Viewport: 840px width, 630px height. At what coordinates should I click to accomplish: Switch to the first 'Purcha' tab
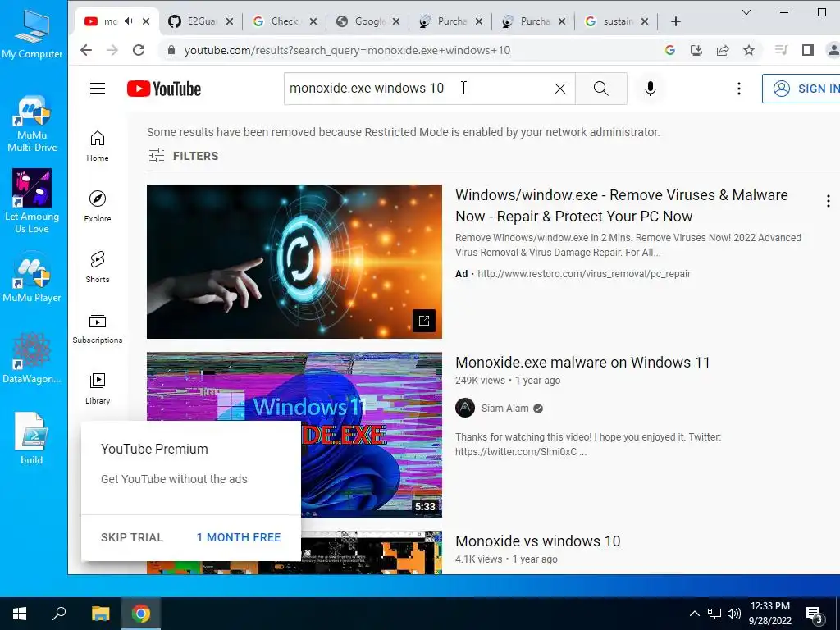[451, 21]
